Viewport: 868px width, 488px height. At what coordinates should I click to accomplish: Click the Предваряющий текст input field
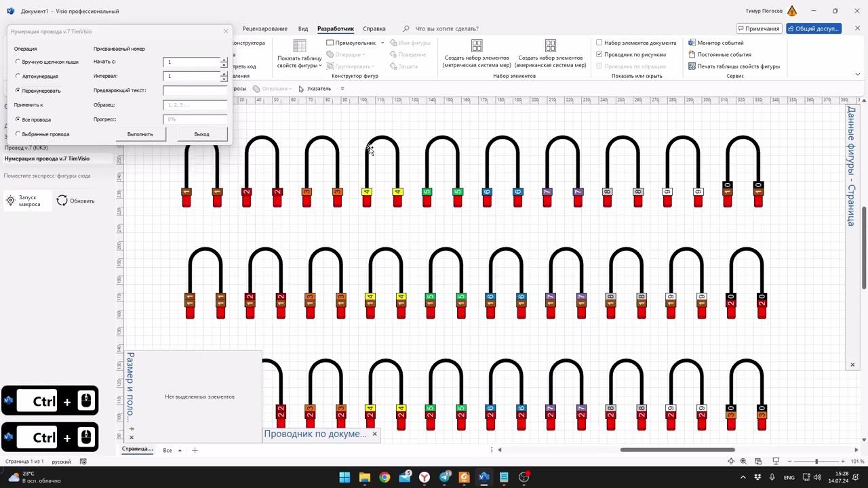pyautogui.click(x=195, y=90)
